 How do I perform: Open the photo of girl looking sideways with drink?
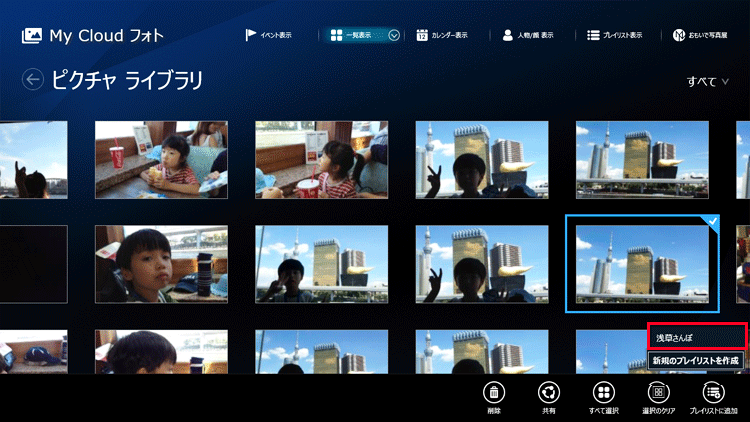(321, 160)
